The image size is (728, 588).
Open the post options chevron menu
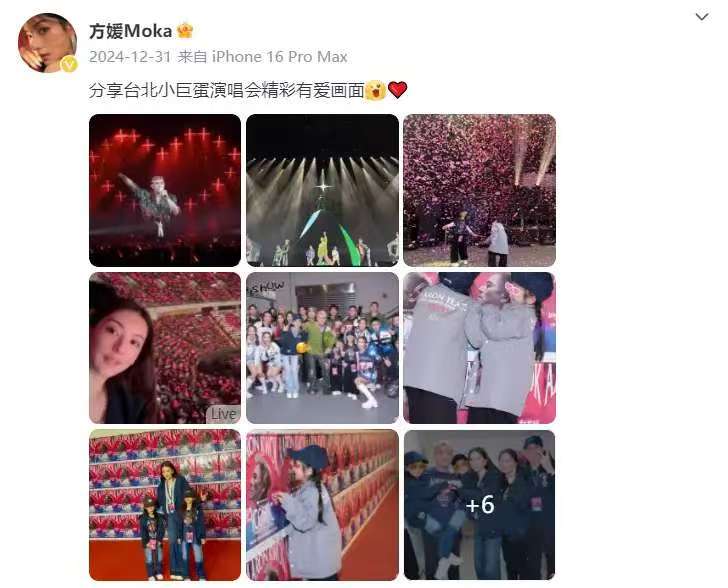tap(702, 17)
